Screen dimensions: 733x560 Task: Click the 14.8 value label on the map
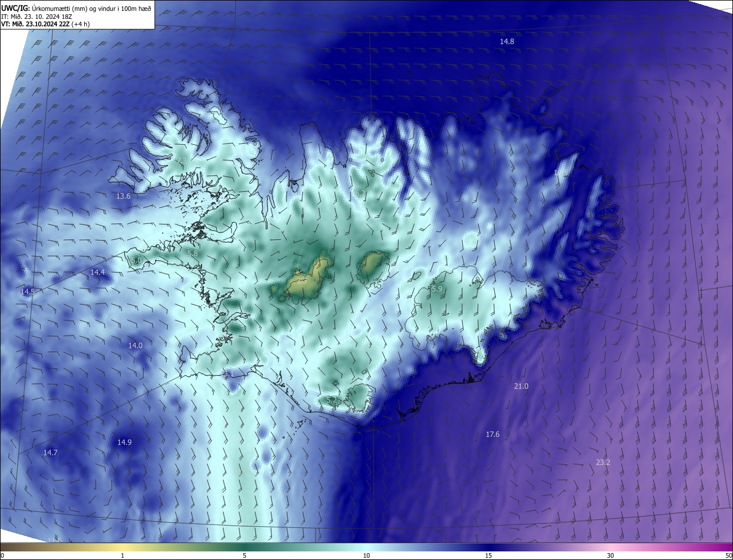[x=507, y=42]
